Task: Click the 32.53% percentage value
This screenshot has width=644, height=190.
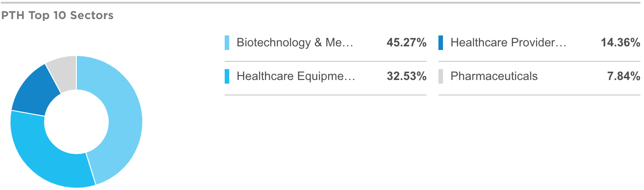Action: point(407,76)
